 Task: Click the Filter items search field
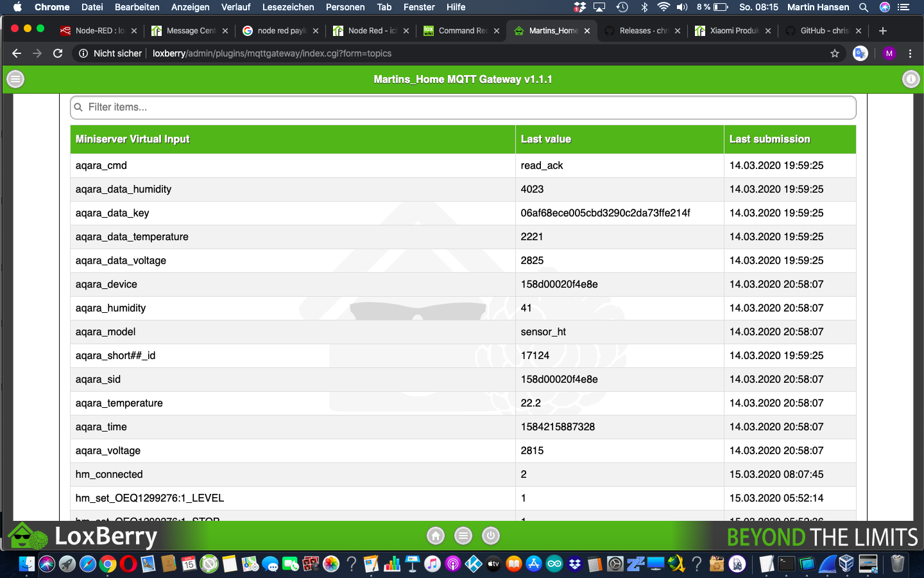[463, 107]
